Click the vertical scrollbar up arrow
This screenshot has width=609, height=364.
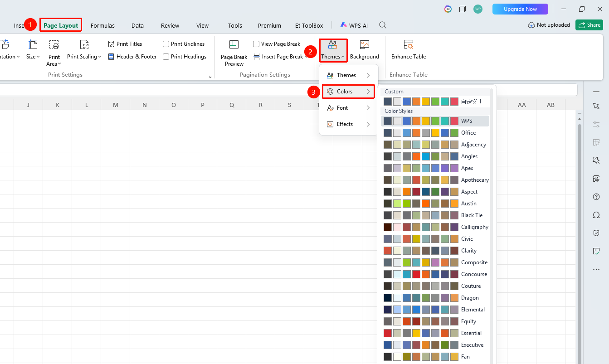(x=579, y=119)
